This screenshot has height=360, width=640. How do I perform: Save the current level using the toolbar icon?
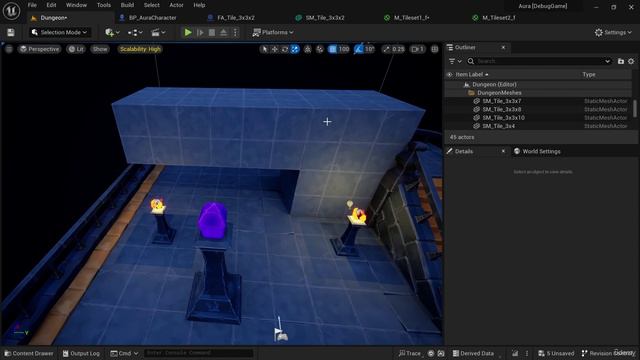[11, 32]
